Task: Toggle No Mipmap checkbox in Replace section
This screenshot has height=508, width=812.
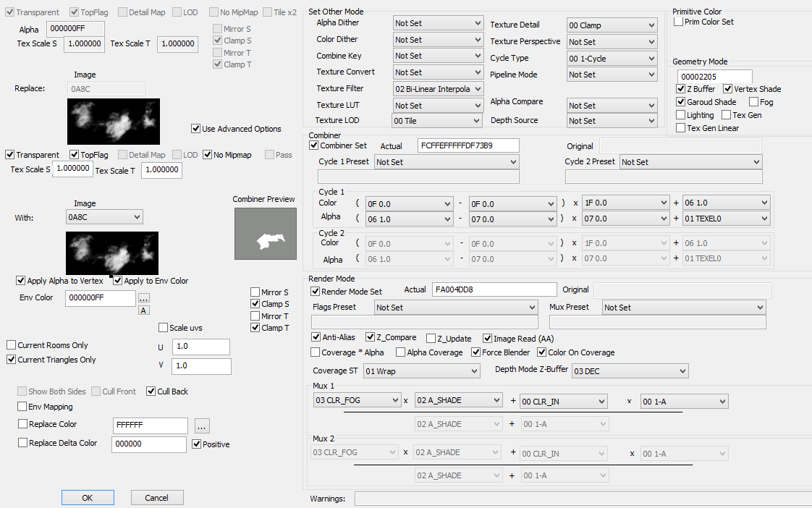Action: coord(208,154)
